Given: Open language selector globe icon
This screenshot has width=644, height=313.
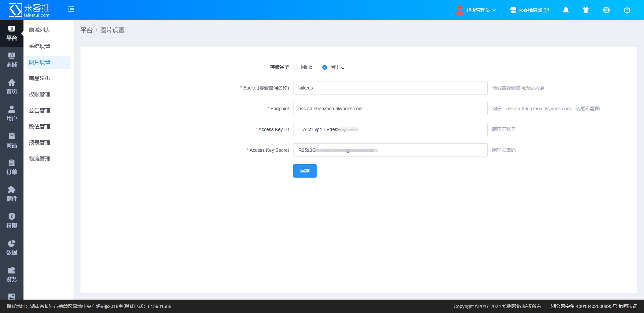Looking at the screenshot, I should tap(606, 10).
